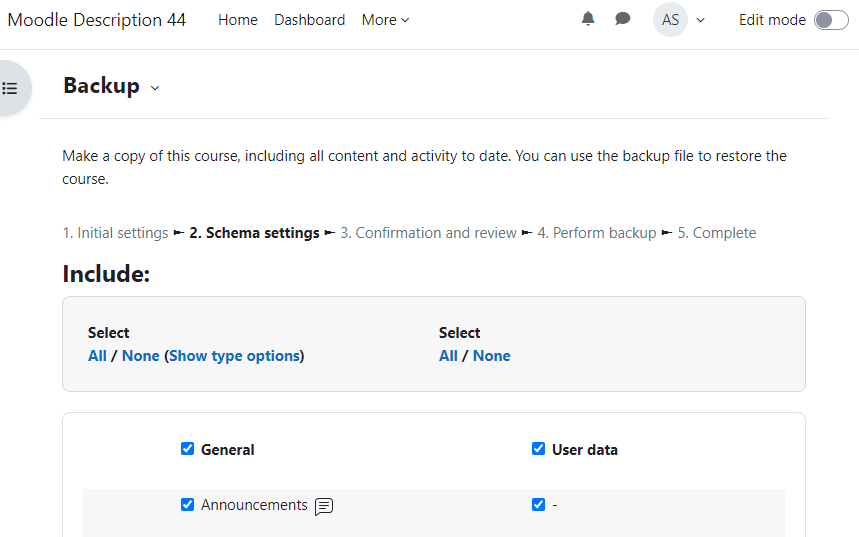The height and width of the screenshot is (537, 859).
Task: Uncheck the User data checkbox
Action: (539, 449)
